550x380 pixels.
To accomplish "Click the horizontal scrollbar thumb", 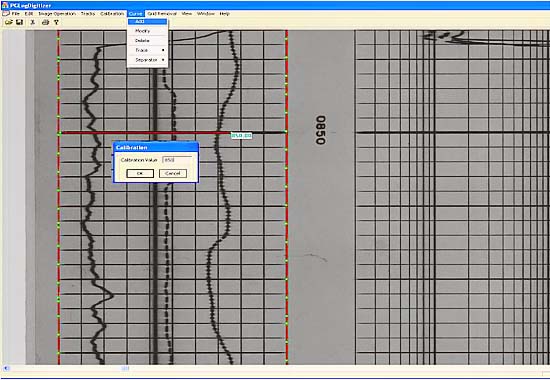I will [x=125, y=368].
